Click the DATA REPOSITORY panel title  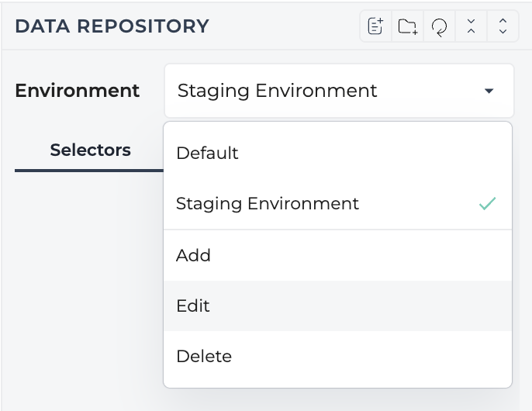(112, 26)
